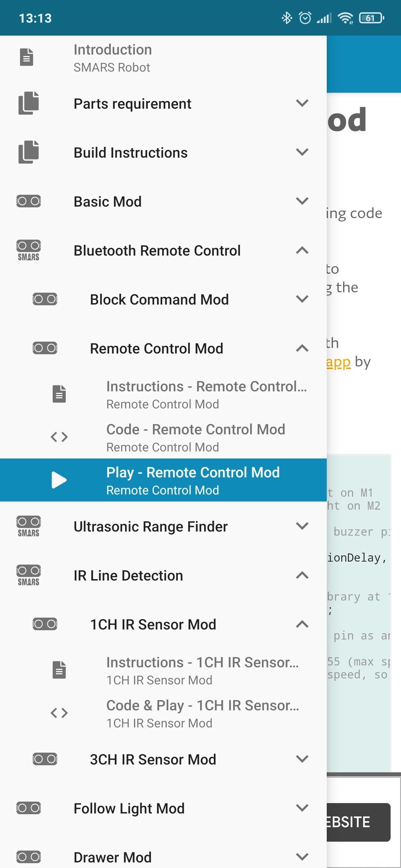Collapse the 1CH IR Sensor Mod submenu
Image resolution: width=401 pixels, height=868 pixels.
(302, 624)
